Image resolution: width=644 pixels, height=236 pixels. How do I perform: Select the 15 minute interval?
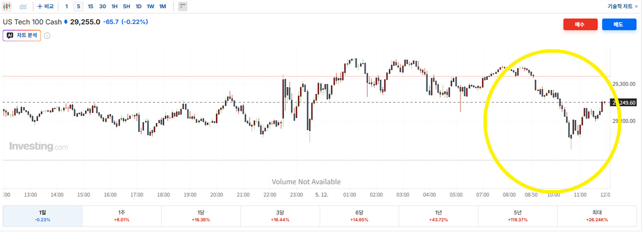pyautogui.click(x=91, y=6)
